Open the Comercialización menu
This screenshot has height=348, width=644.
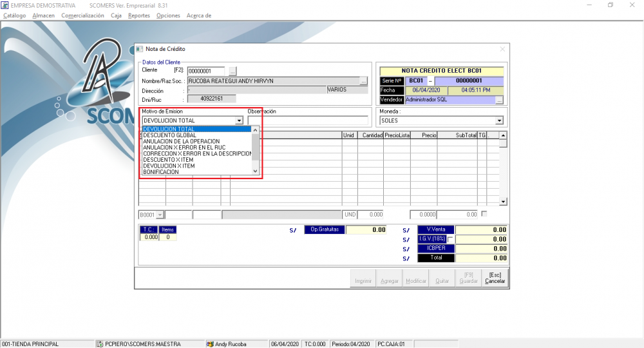82,15
